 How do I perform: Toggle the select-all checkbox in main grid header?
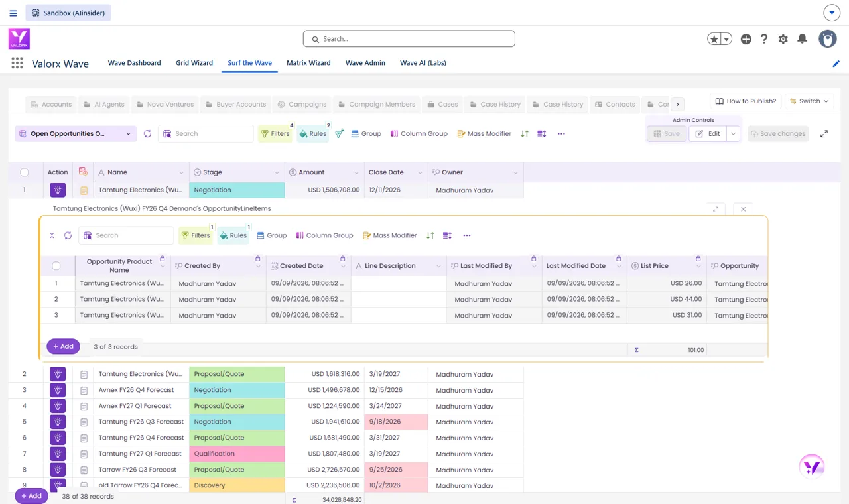25,172
